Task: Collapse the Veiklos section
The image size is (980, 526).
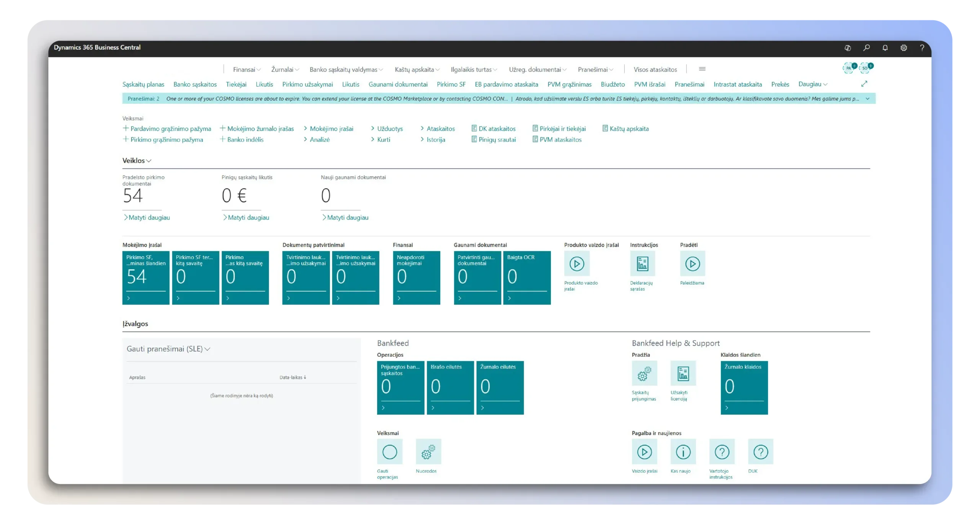Action: point(137,160)
